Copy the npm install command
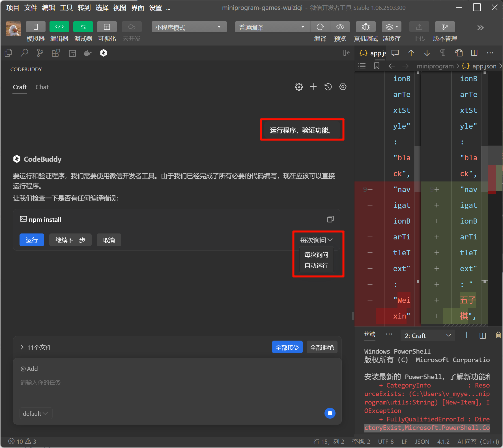This screenshot has width=503, height=448. tap(330, 219)
